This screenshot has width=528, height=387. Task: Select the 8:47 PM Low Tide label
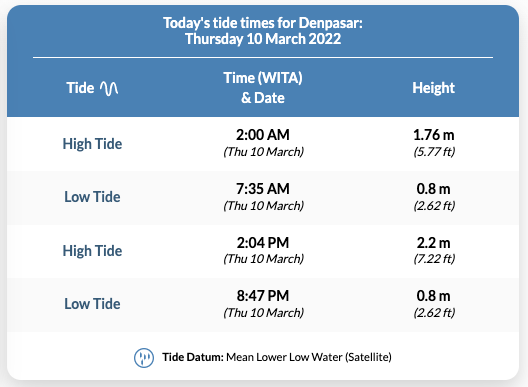click(92, 304)
